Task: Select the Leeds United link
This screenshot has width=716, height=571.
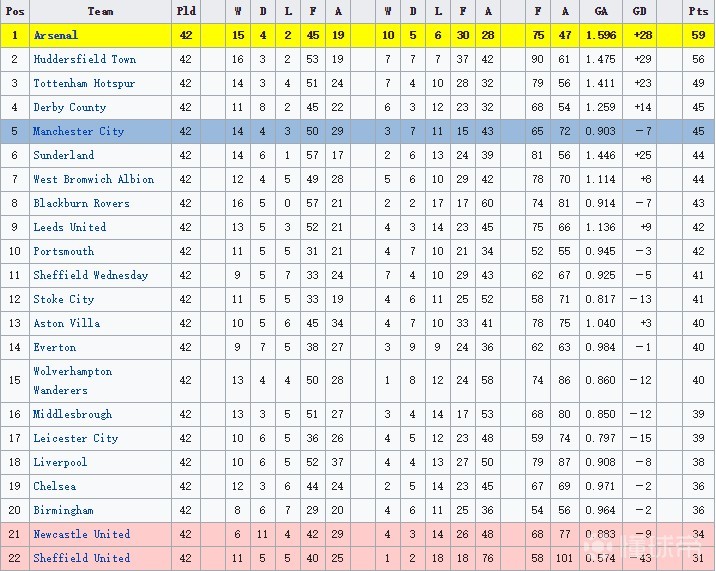Action: coord(70,228)
